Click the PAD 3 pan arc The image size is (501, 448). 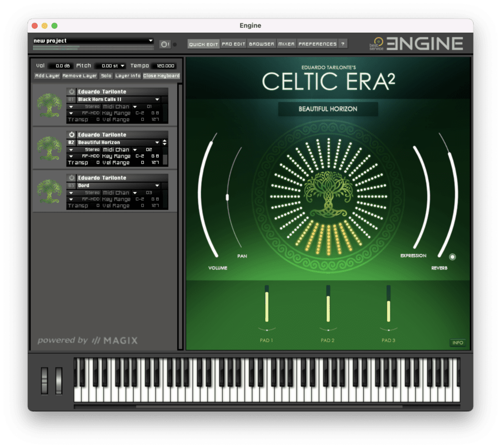tap(388, 329)
